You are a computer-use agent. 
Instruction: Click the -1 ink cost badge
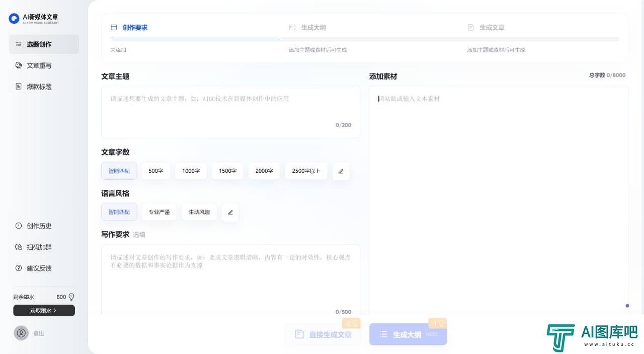pos(437,323)
